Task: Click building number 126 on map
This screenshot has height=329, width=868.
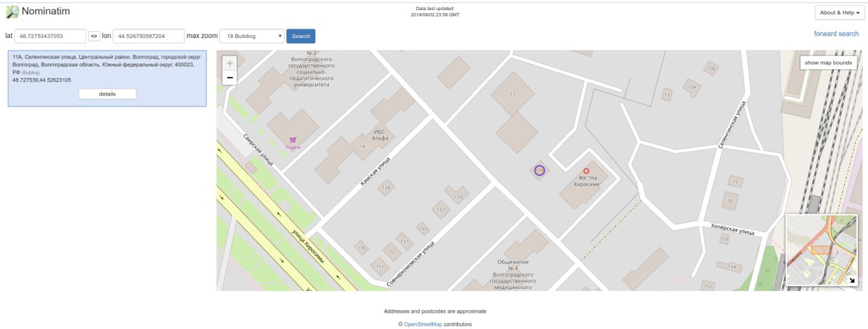Action: (387, 187)
